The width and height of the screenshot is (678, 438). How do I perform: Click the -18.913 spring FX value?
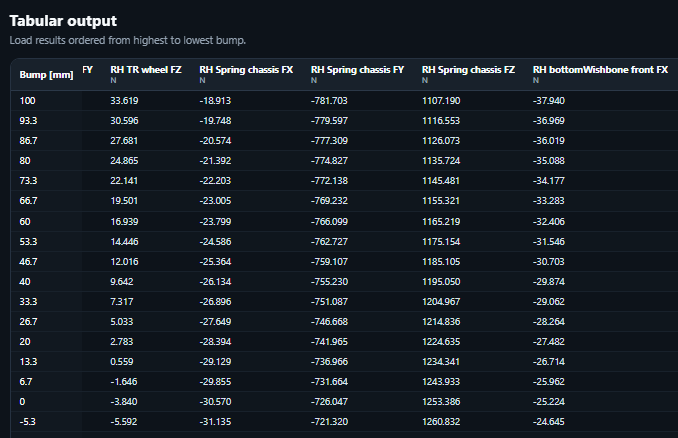(x=215, y=101)
